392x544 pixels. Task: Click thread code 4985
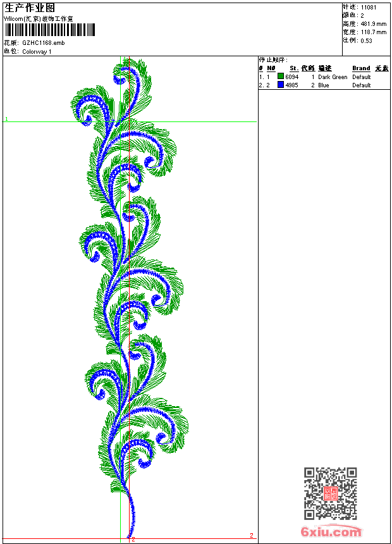291,85
